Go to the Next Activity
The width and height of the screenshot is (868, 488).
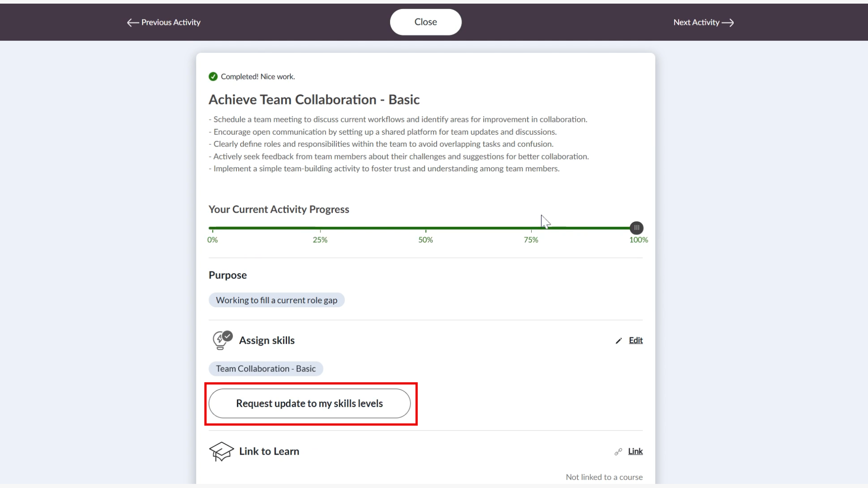(x=703, y=22)
